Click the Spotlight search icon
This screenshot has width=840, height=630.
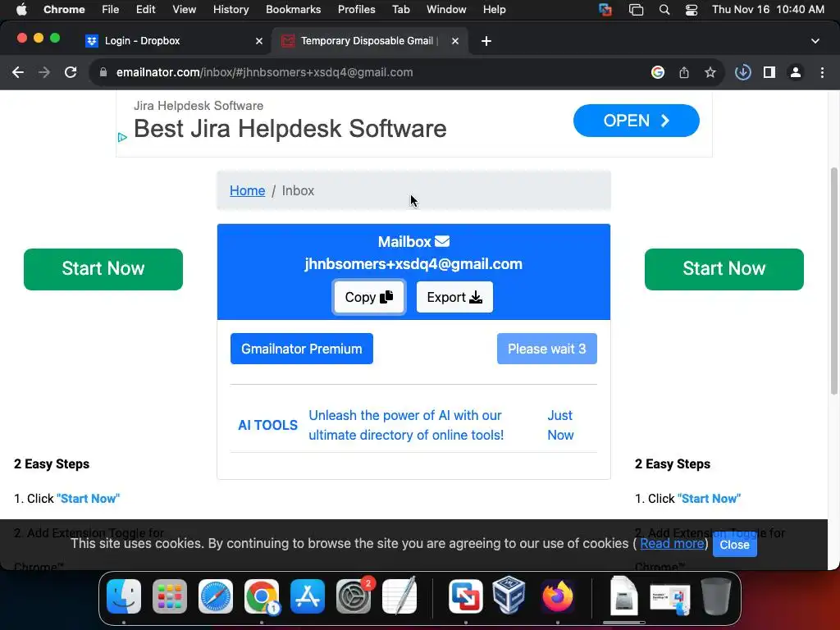(664, 10)
